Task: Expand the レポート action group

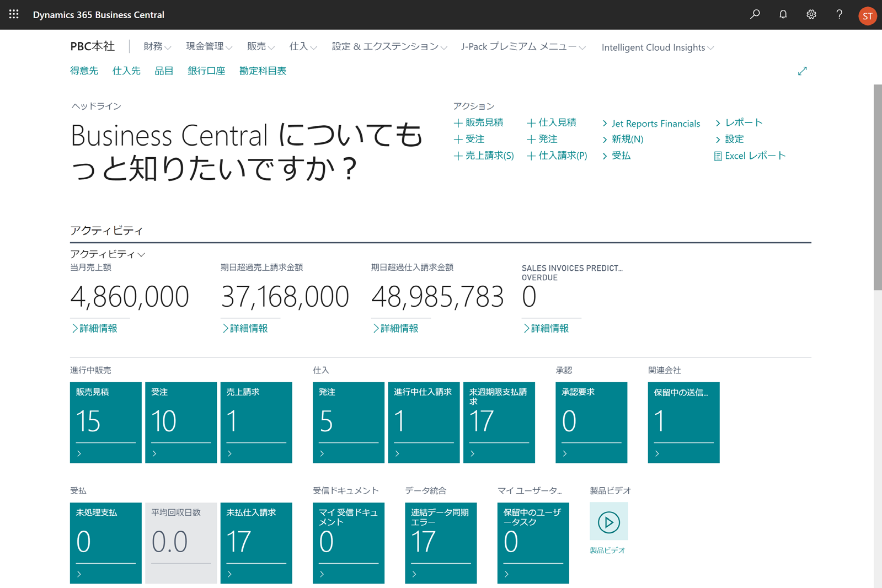Action: 739,122
